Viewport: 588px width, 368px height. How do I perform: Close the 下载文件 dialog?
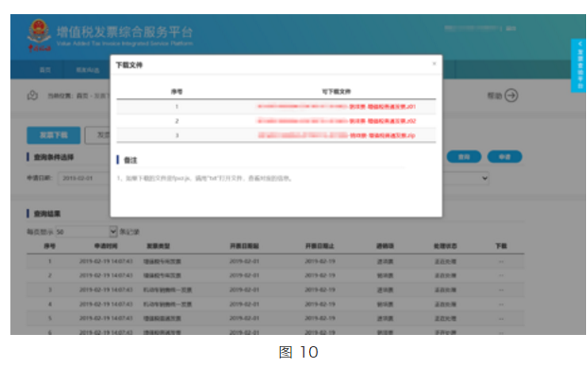click(x=434, y=63)
